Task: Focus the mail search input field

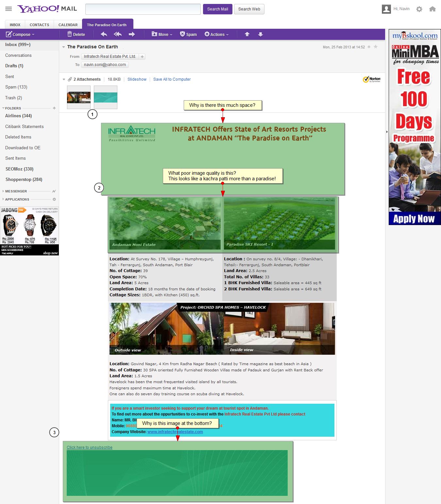Action: (143, 9)
